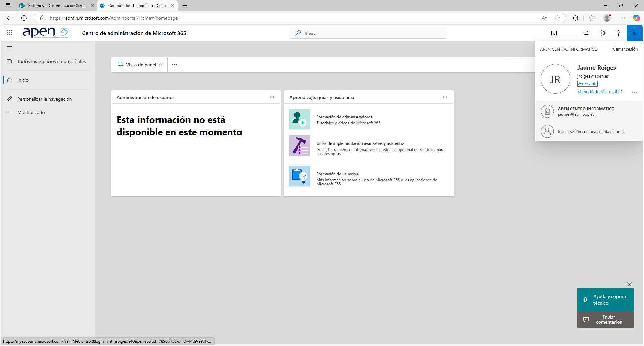Open Cloud Shell icon in header

pyautogui.click(x=554, y=33)
